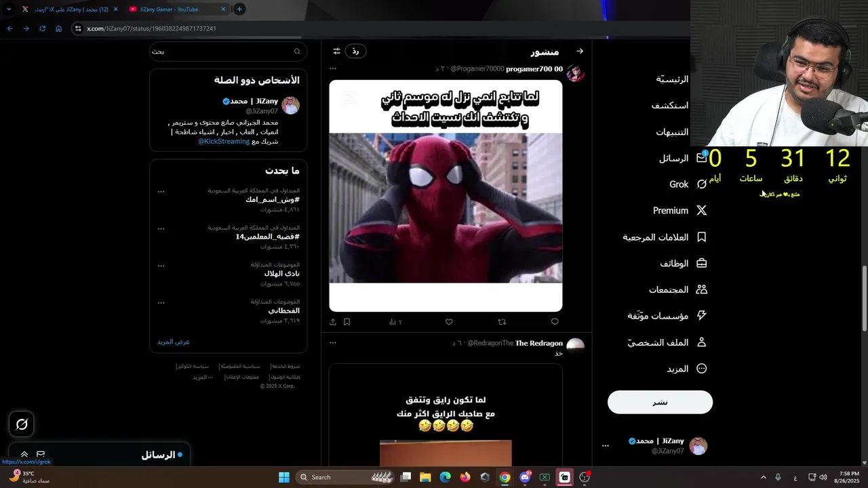Open Windows Start menu
This screenshot has height=488, width=868.
[284, 477]
